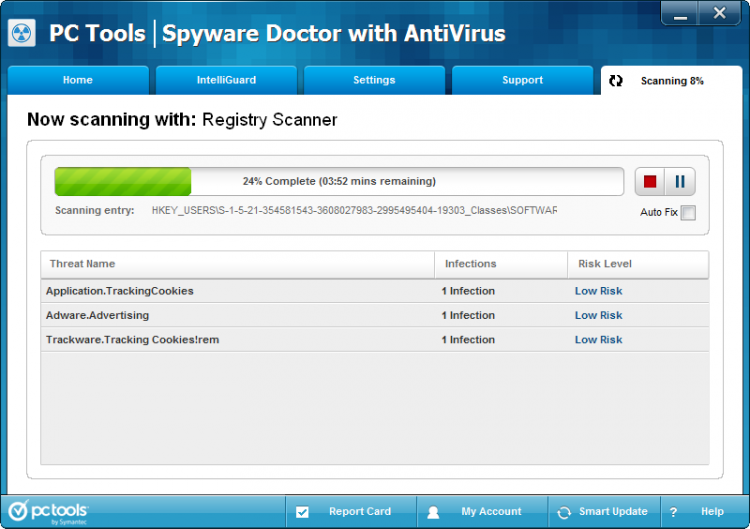Click the My Account person icon

pos(433,512)
